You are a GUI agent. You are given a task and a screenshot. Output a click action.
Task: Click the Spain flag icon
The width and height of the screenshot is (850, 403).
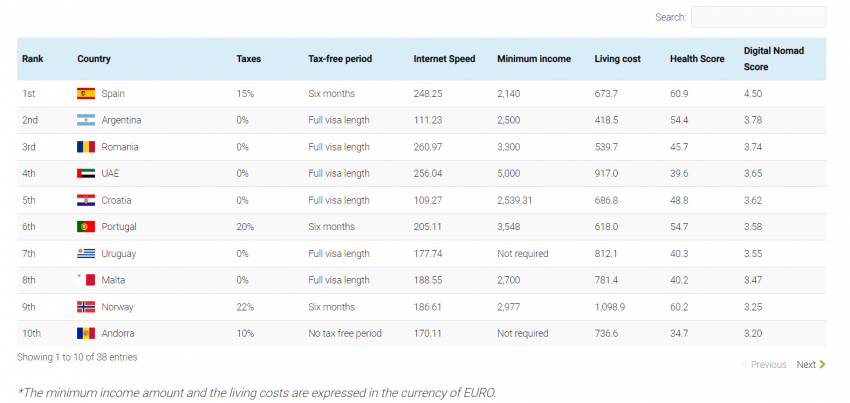[x=86, y=94]
